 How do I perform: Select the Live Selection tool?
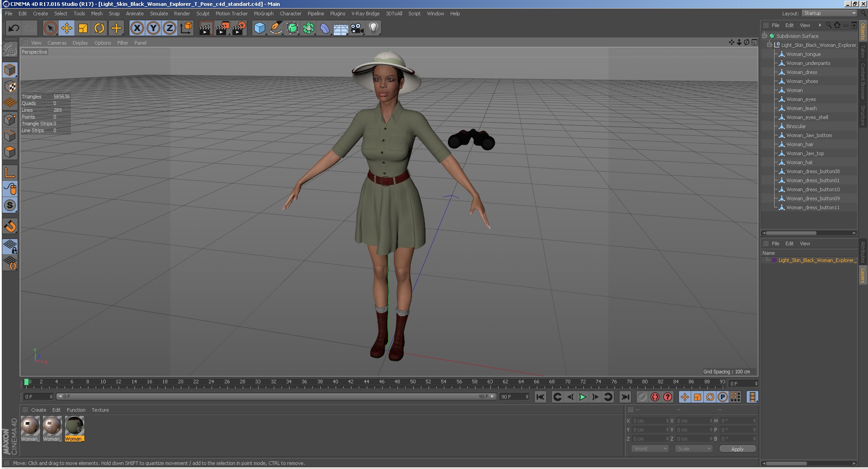[51, 28]
